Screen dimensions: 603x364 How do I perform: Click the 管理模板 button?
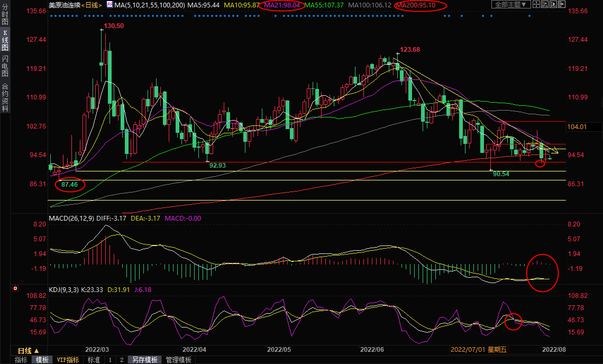point(179,360)
